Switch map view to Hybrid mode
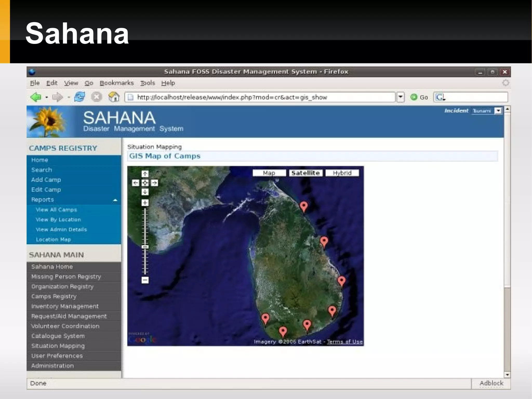The image size is (532, 399). tap(342, 173)
